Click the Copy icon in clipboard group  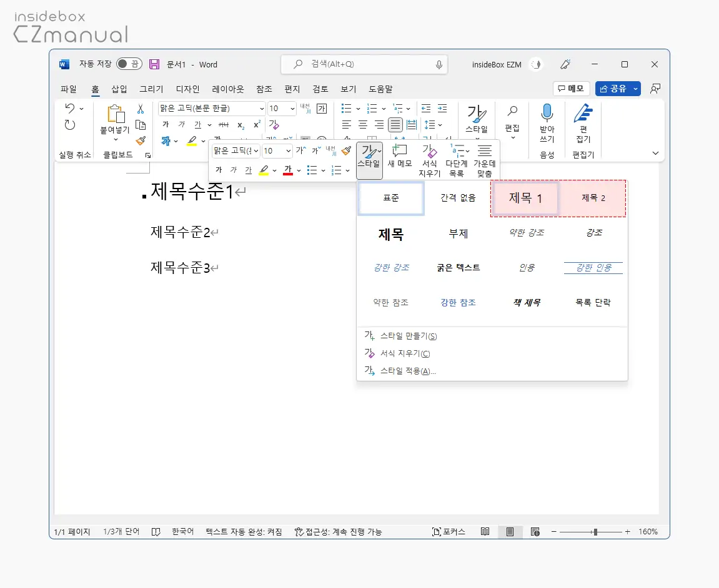(141, 125)
